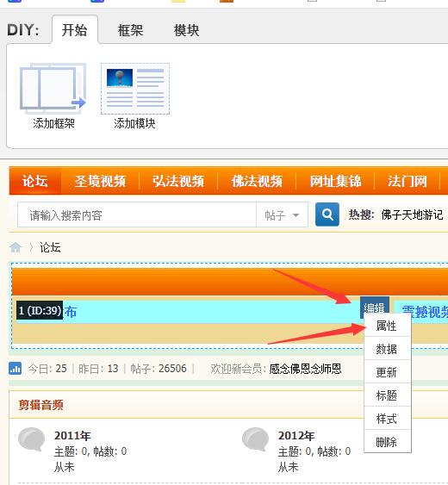Choose 删除 from the edit menu

point(388,442)
